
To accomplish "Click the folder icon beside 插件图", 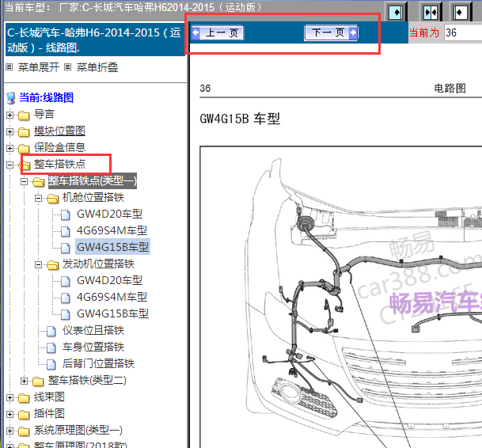I will pyautogui.click(x=24, y=415).
